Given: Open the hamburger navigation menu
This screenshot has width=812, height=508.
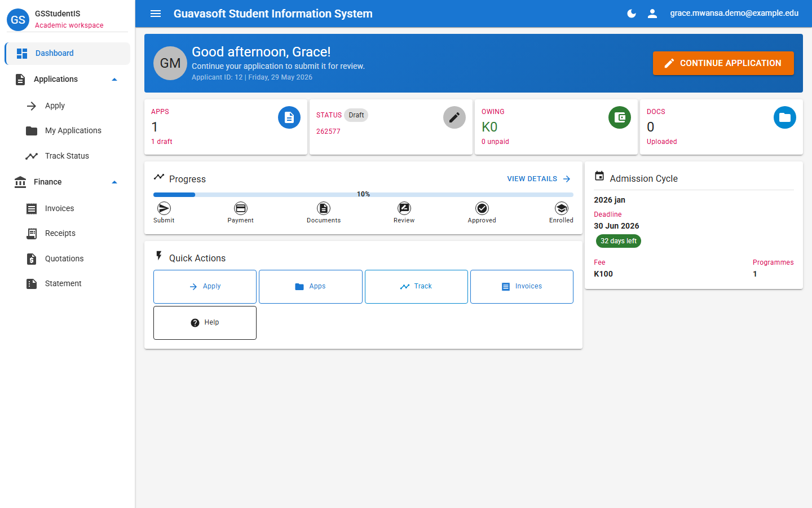Looking at the screenshot, I should 156,14.
